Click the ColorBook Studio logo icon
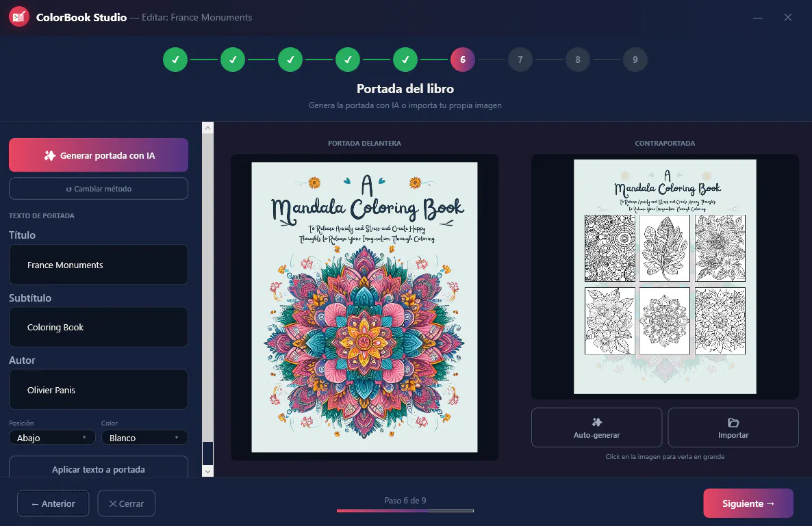 (x=19, y=17)
